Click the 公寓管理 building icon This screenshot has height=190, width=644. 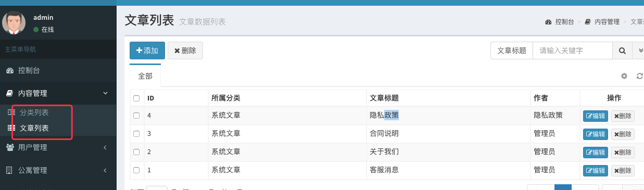click(x=9, y=170)
